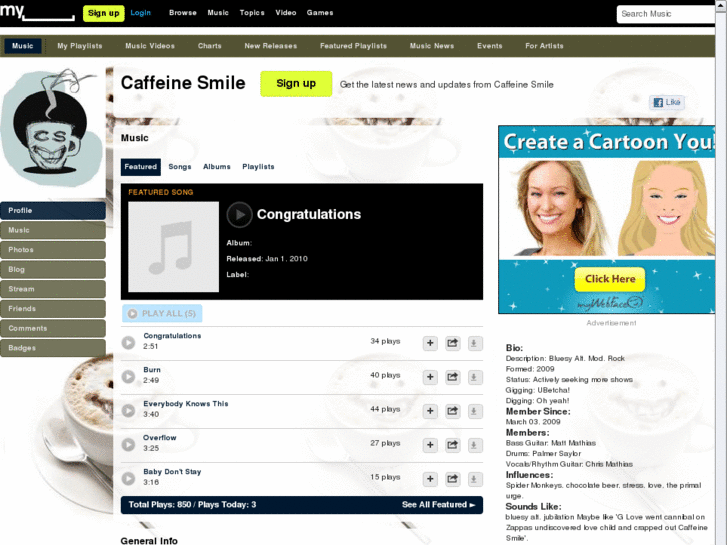The width and height of the screenshot is (727, 545).
Task: Open the Charts section
Action: pos(210,46)
